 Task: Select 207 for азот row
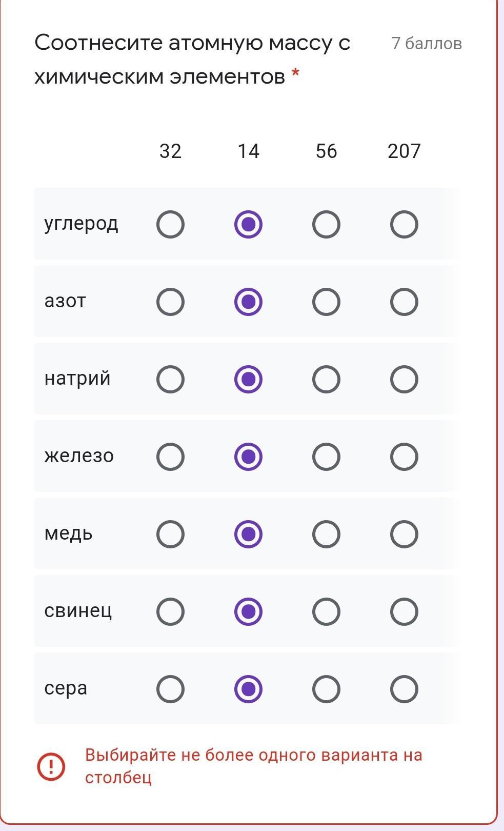pyautogui.click(x=404, y=302)
